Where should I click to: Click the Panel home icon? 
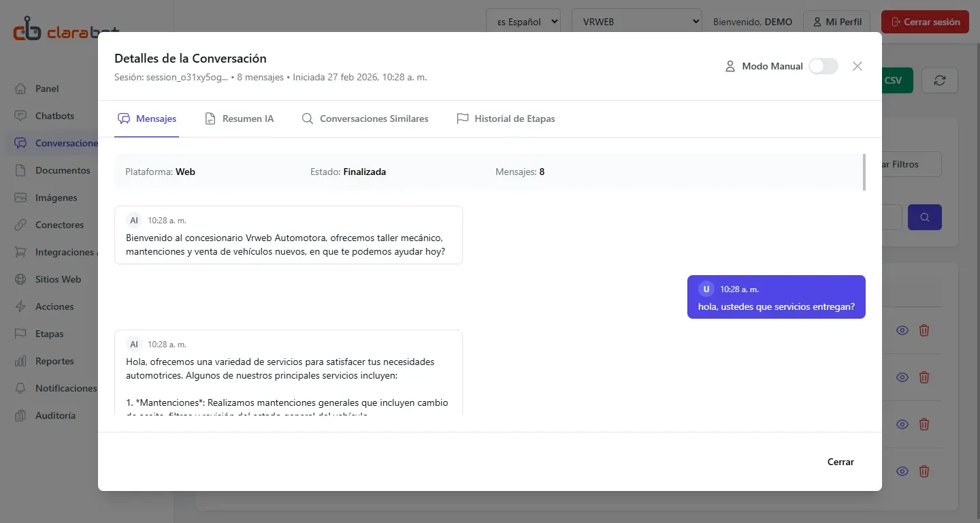pyautogui.click(x=21, y=89)
